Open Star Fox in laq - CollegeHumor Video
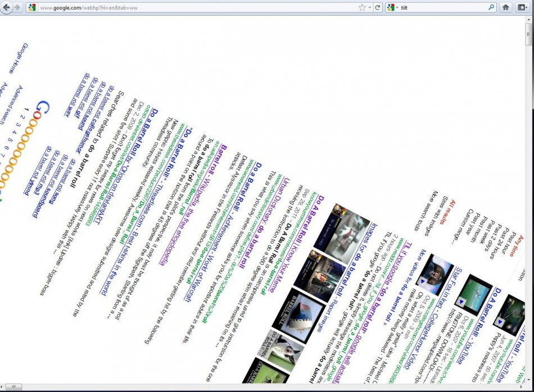 [x=433, y=317]
